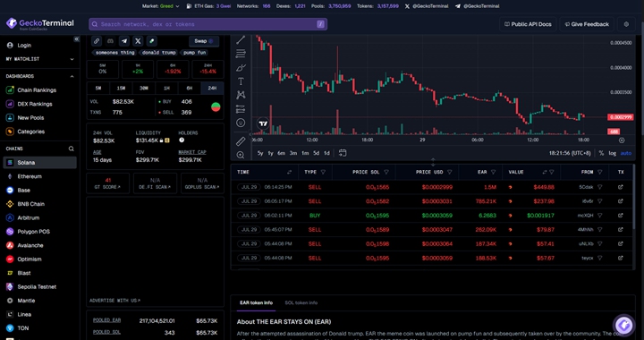
Task: Switch to SOL token info tab
Action: [301, 302]
